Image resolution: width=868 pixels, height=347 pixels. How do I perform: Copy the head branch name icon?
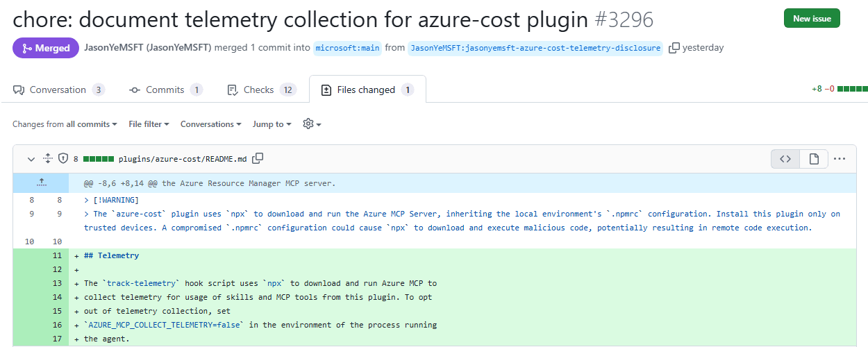click(674, 48)
